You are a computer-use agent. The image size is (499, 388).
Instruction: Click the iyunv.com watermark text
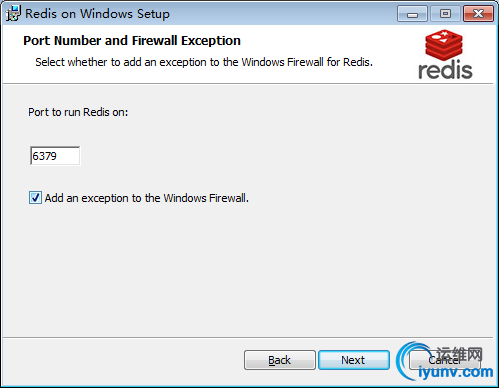456,372
